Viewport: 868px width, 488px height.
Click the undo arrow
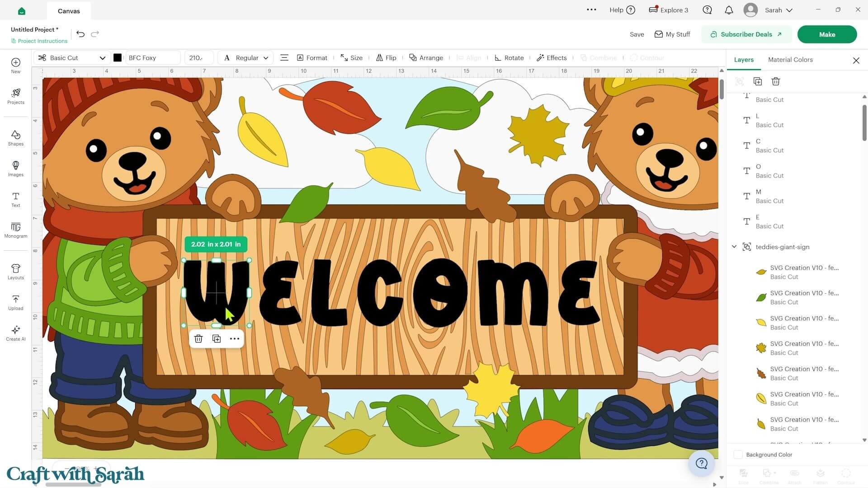[x=80, y=34]
